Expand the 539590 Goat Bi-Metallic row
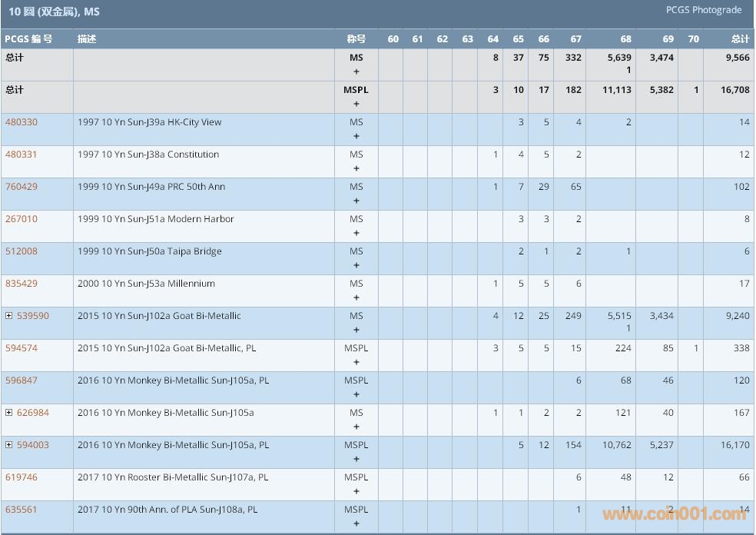Screen dimensions: 756x535 pyautogui.click(x=9, y=316)
